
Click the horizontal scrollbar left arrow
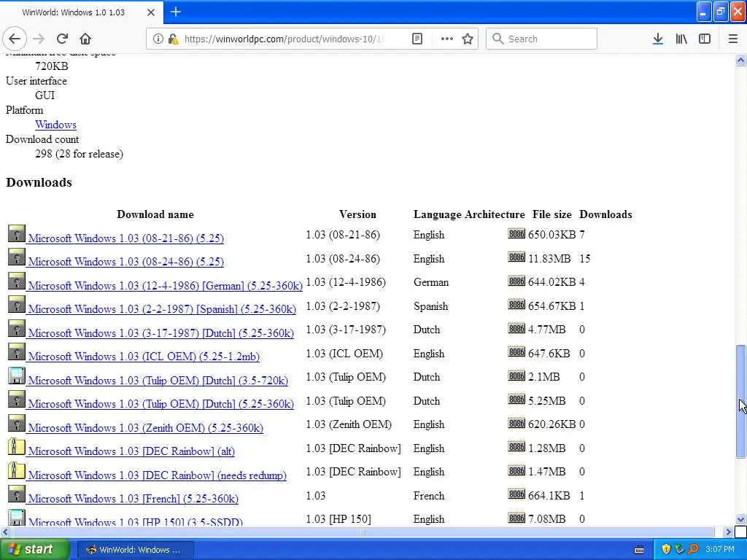pos(5,532)
